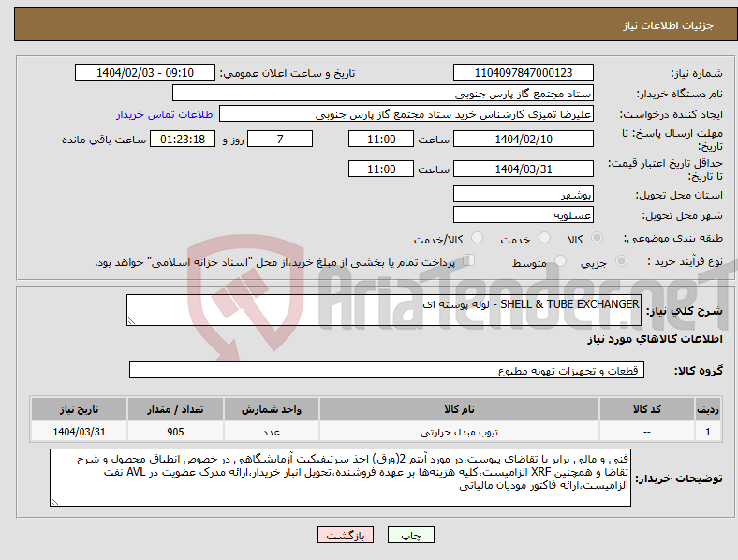Click the buyer organization name field
The image size is (738, 560).
383,93
